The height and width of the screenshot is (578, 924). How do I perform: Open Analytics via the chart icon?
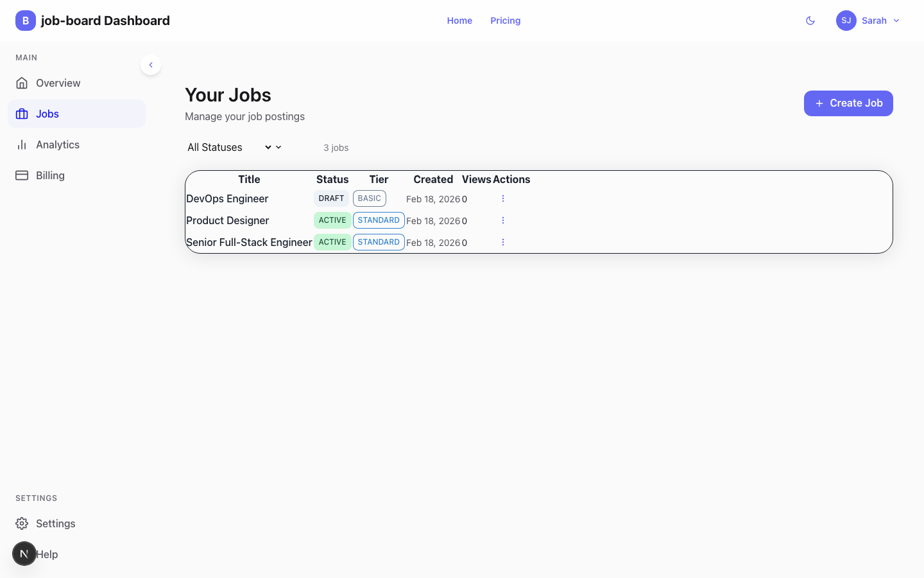pos(22,144)
